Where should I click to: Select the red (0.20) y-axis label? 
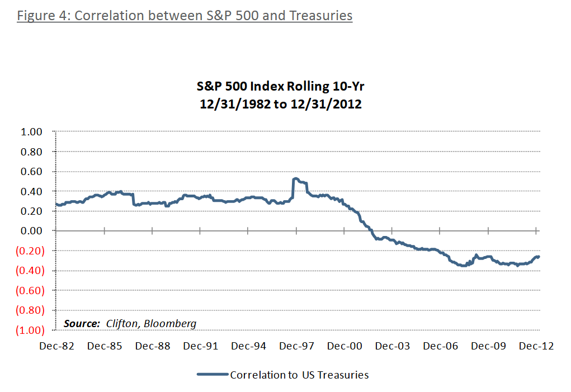coord(30,251)
